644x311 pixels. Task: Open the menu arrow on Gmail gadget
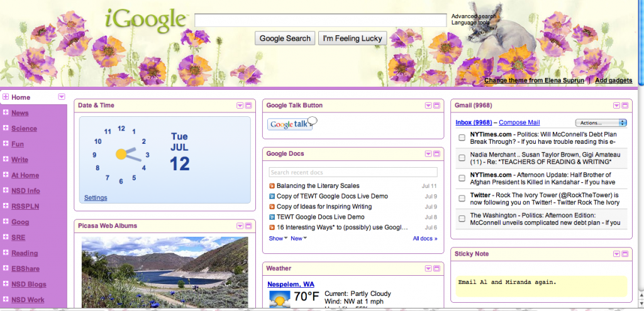[616, 106]
